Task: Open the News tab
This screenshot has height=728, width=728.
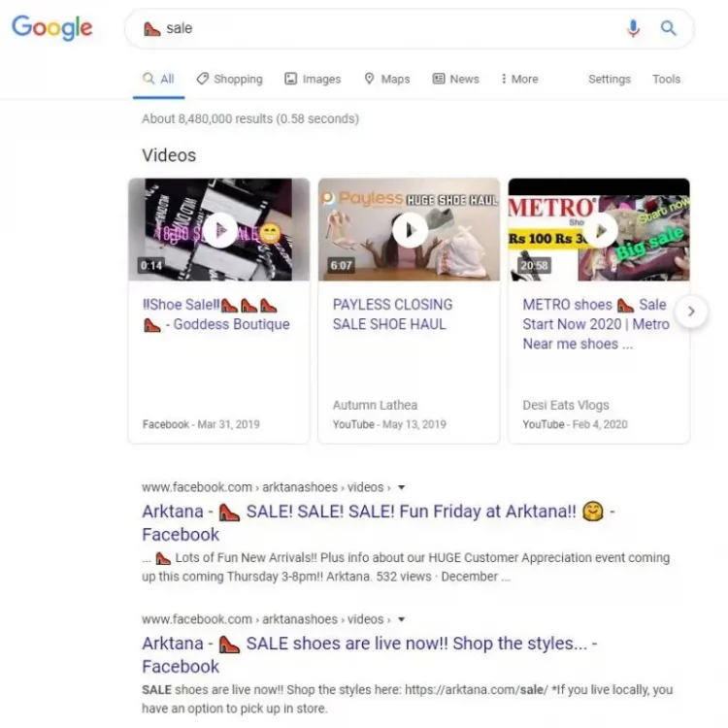Action: (455, 79)
